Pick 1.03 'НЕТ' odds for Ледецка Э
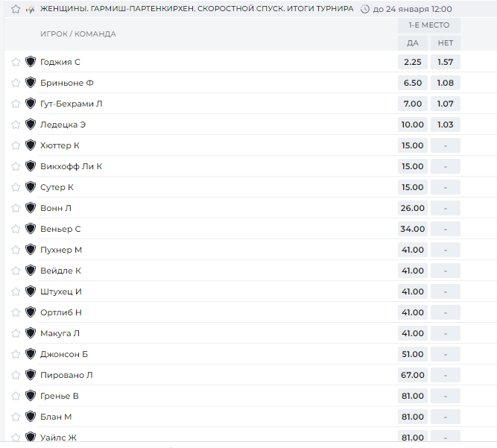497x448 pixels. point(446,124)
